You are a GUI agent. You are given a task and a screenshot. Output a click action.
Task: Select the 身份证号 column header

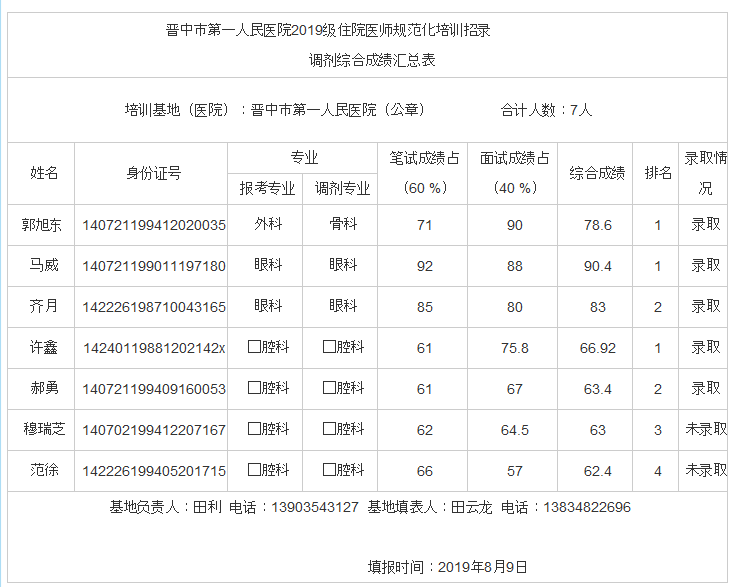point(153,173)
